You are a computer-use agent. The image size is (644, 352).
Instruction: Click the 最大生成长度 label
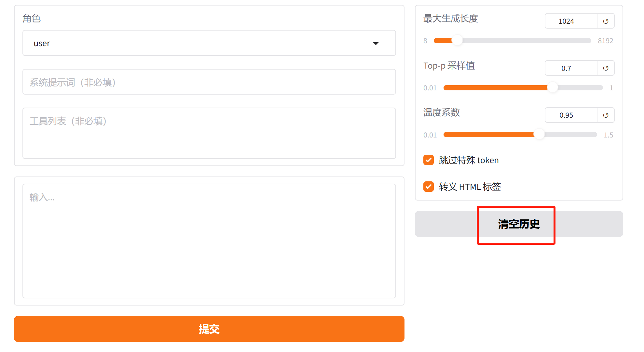click(x=450, y=19)
